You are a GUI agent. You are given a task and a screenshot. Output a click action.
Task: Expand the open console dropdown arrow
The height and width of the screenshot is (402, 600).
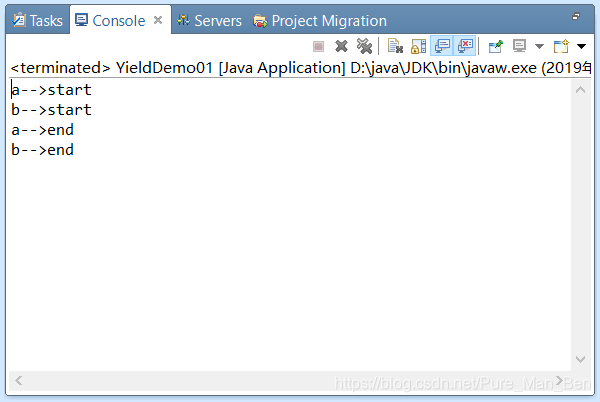[581, 47]
